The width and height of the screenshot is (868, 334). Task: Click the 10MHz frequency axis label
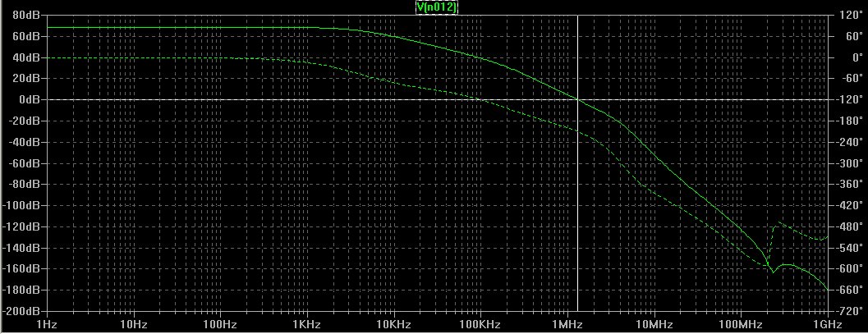pos(653,323)
